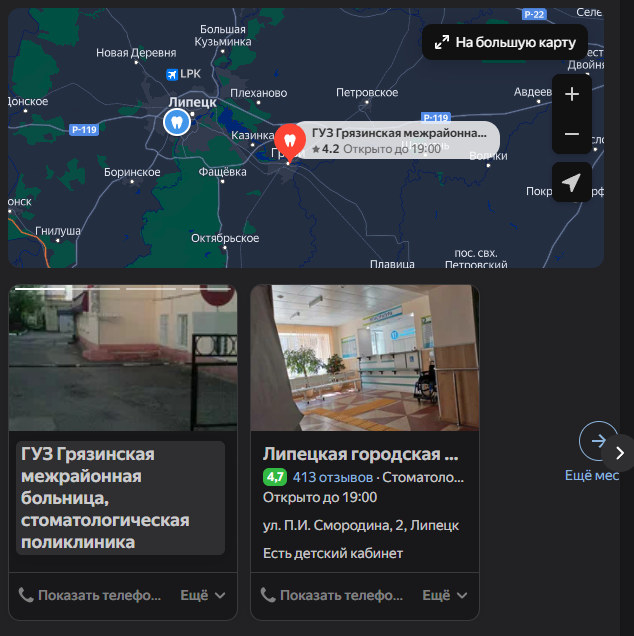This screenshot has width=634, height=636.
Task: Select Открыто до 19:00 on Липецкая card
Action: 320,497
